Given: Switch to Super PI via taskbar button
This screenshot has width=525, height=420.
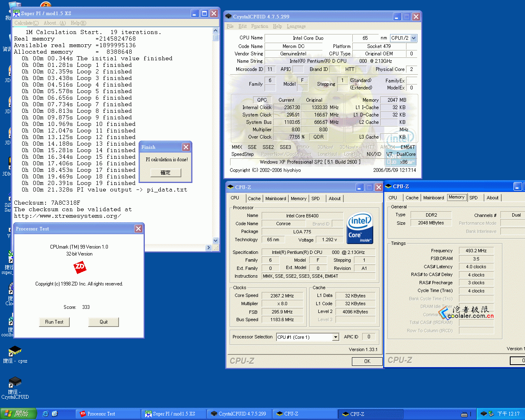Looking at the screenshot, I should (x=174, y=414).
